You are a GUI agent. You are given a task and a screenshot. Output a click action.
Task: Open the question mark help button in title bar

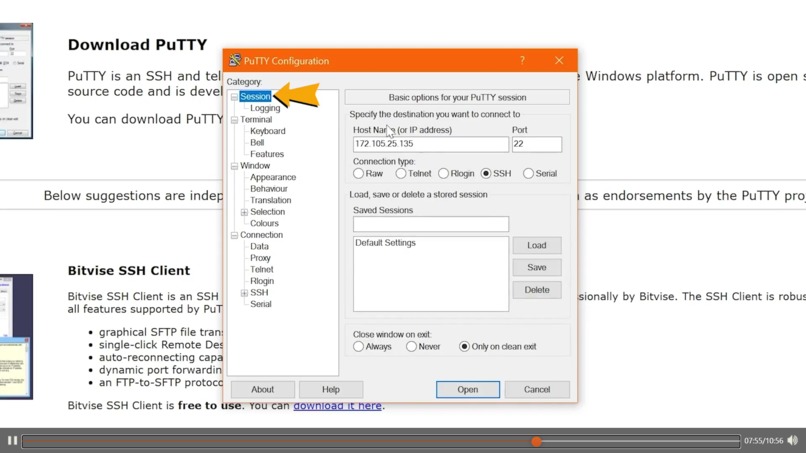pyautogui.click(x=522, y=61)
